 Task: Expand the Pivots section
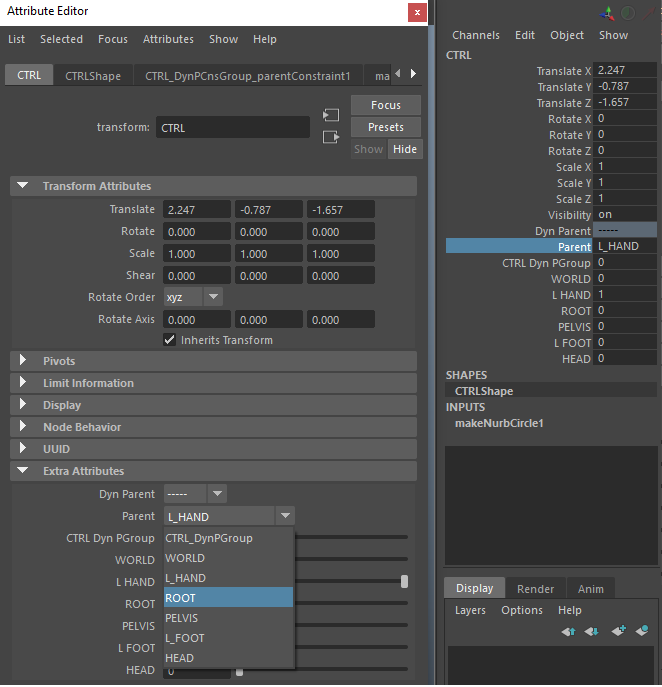tap(23, 361)
